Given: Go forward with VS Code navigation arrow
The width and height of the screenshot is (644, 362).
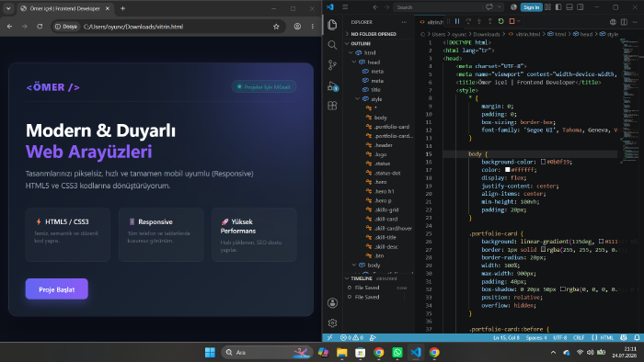Looking at the screenshot, I should tap(386, 7).
